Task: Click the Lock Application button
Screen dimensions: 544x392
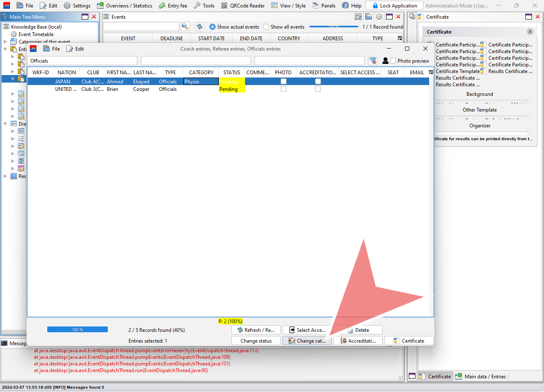Action: tap(394, 6)
